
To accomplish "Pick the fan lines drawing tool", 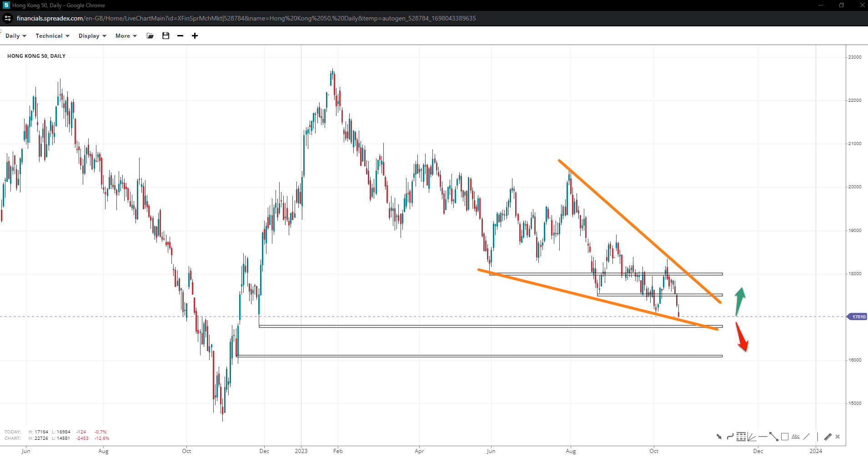I will (752, 437).
